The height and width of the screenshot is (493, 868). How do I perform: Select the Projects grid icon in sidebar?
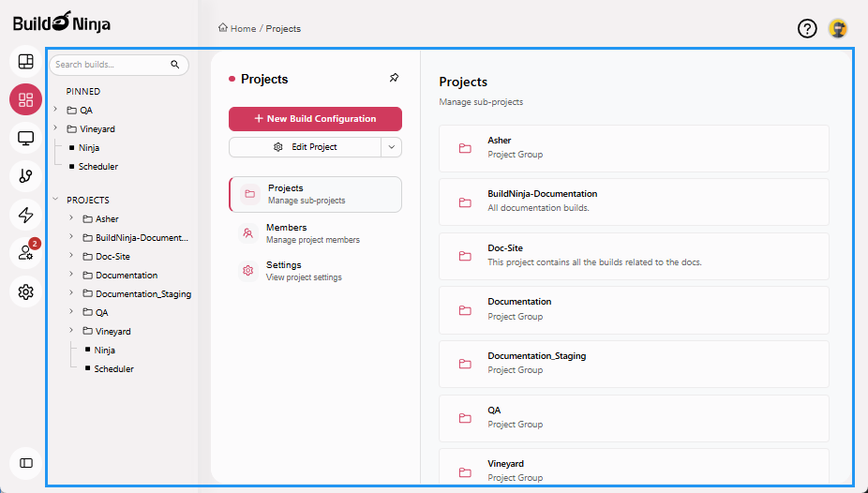tap(25, 99)
